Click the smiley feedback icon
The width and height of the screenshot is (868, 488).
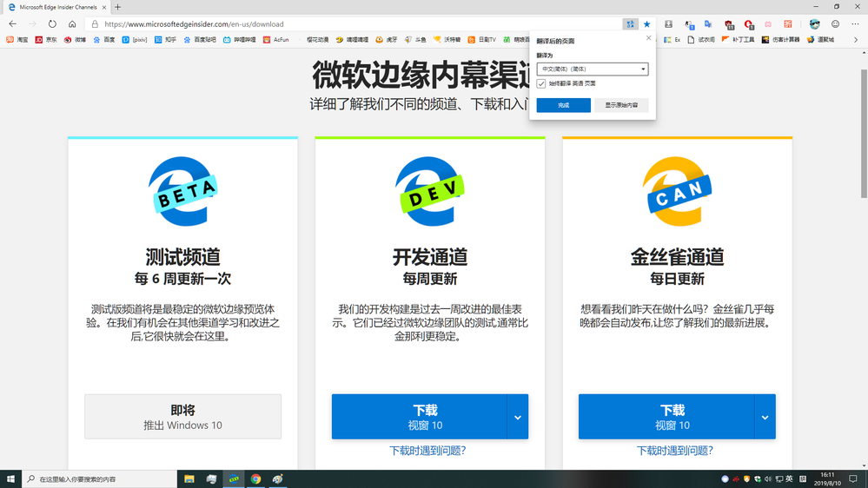pyautogui.click(x=835, y=24)
